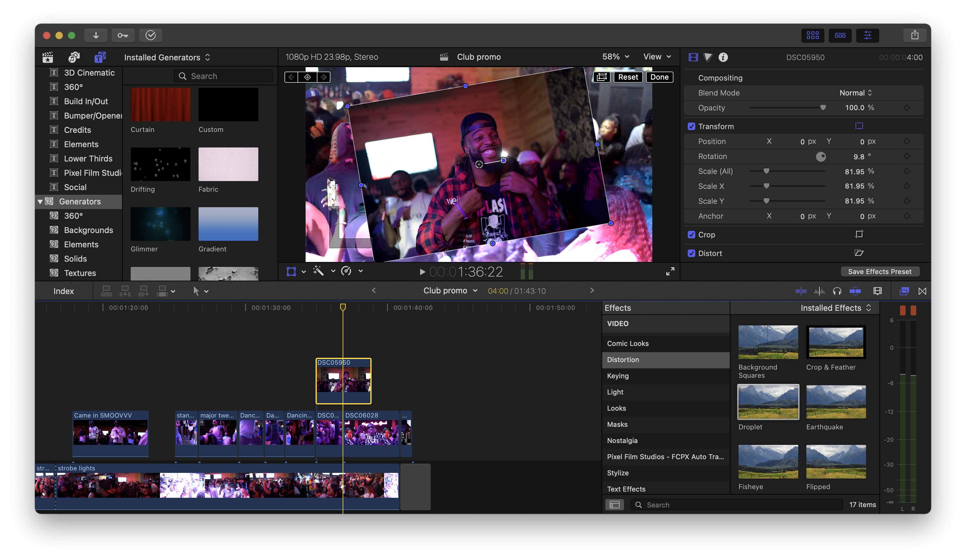Viewport: 966px width, 560px height.
Task: Enter viewer full screen mode
Action: point(670,271)
